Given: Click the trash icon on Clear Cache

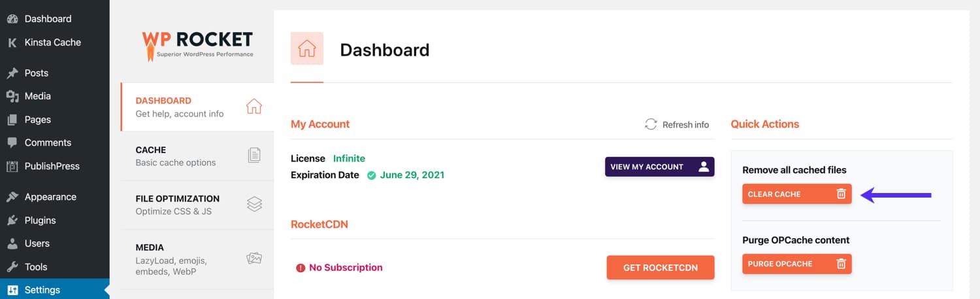Looking at the screenshot, I should pyautogui.click(x=841, y=194).
